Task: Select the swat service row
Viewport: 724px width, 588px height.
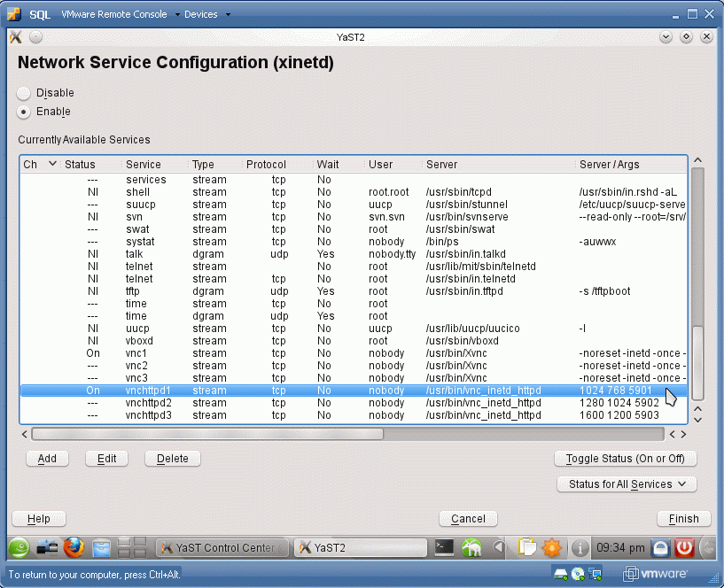Action: point(354,229)
